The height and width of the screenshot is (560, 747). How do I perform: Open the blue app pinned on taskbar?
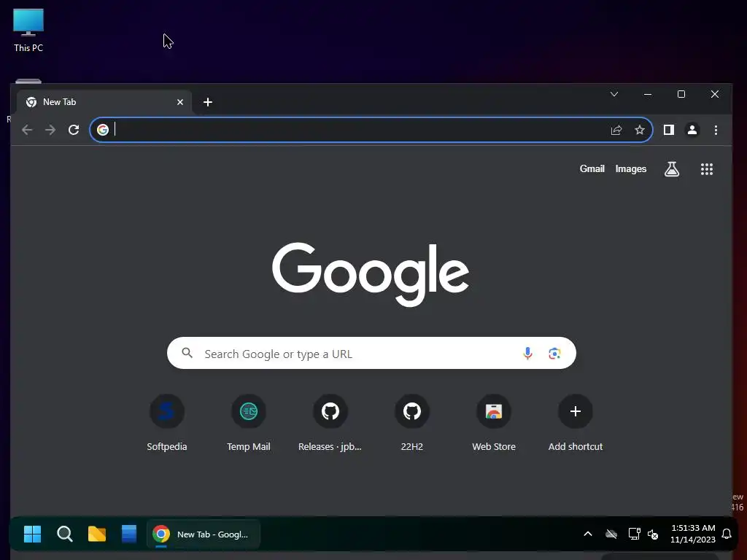129,534
